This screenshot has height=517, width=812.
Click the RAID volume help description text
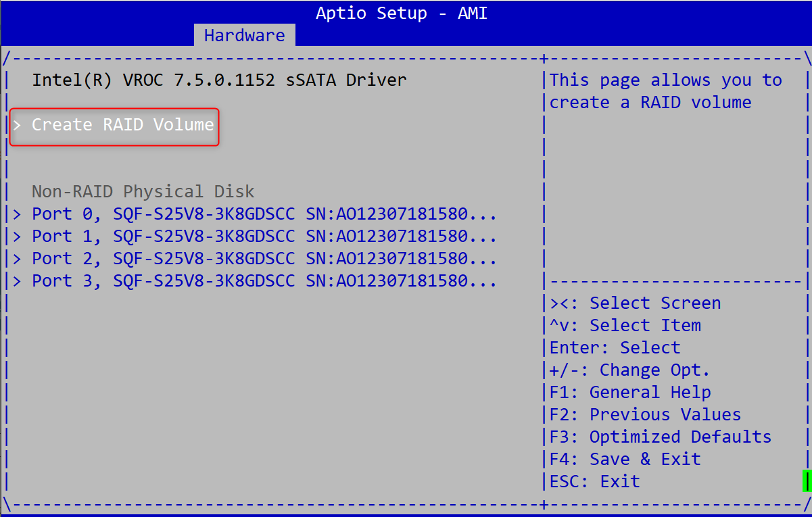(665, 91)
